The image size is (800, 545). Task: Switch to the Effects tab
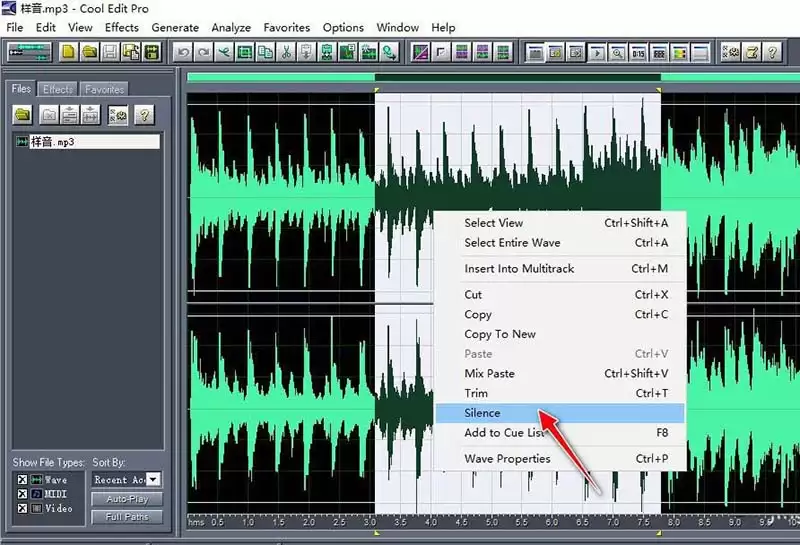pos(58,89)
